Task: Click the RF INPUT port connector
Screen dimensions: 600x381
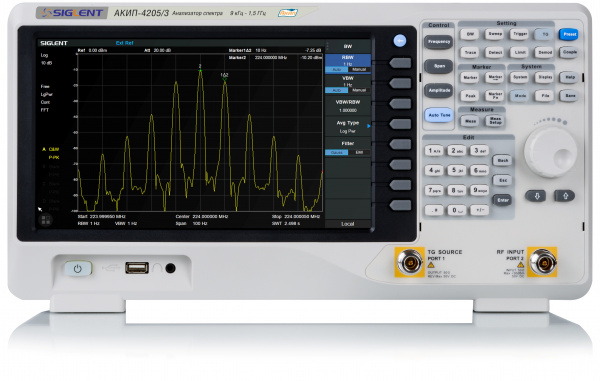Action: pyautogui.click(x=542, y=262)
